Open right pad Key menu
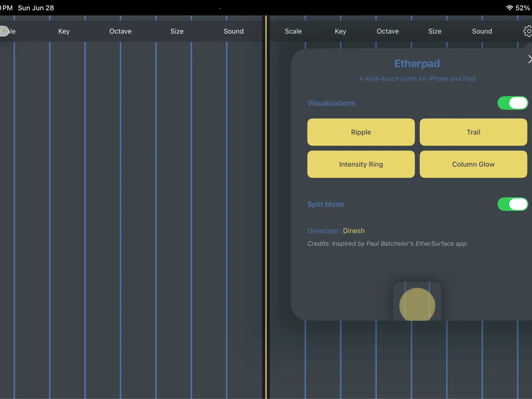This screenshot has width=532, height=399. 341,31
